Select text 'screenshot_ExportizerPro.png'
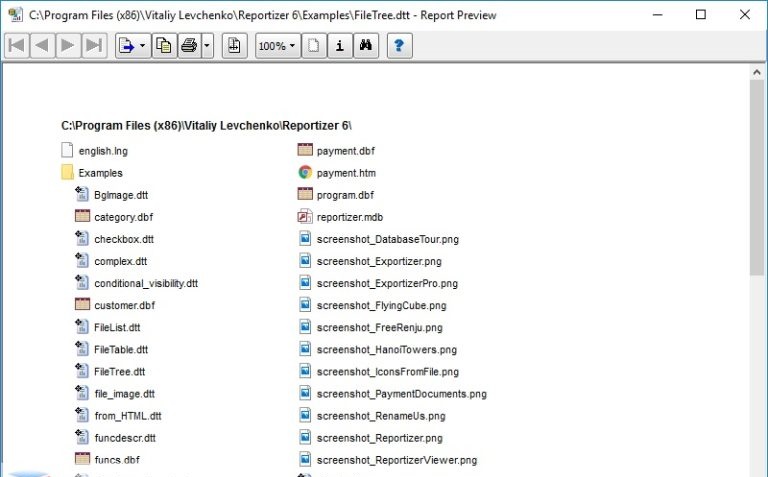Screen dimensions: 768x477 pos(387,283)
